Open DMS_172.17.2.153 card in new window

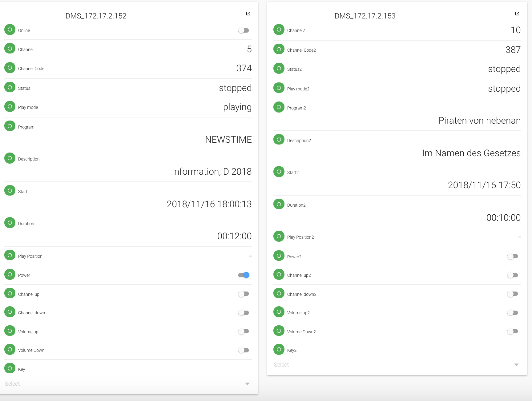click(517, 14)
